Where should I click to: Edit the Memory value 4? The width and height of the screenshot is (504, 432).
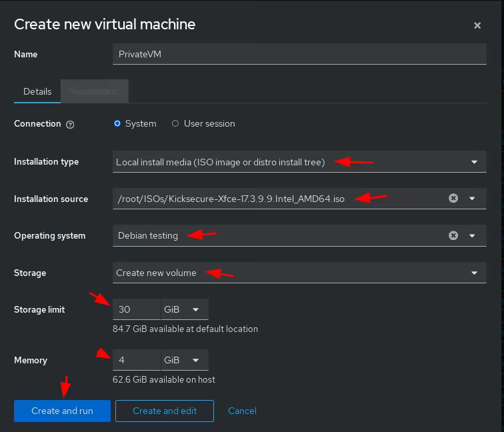[x=137, y=360]
